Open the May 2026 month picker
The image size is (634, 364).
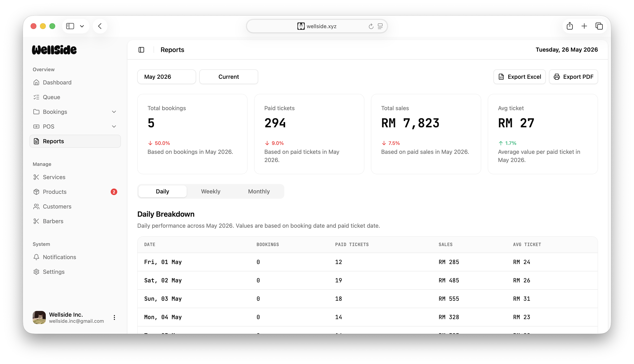[167, 77]
